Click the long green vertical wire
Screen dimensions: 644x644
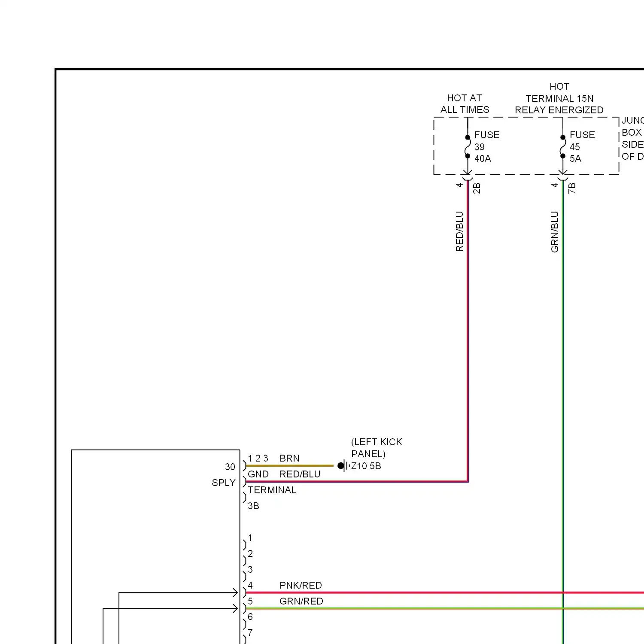click(x=563, y=412)
